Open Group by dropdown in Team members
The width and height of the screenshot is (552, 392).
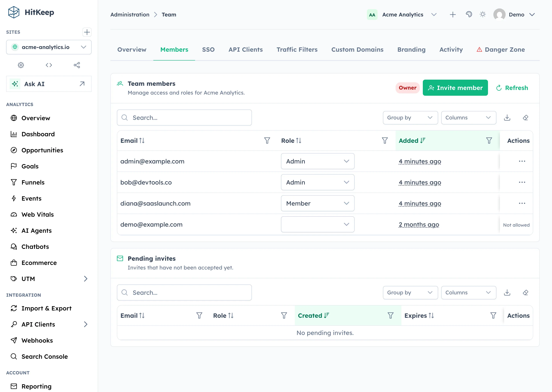pyautogui.click(x=410, y=118)
